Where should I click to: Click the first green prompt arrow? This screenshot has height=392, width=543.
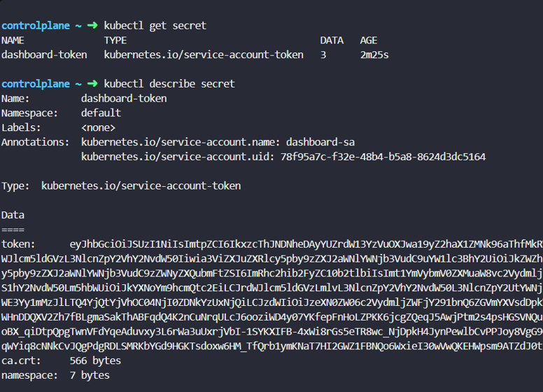[92, 25]
